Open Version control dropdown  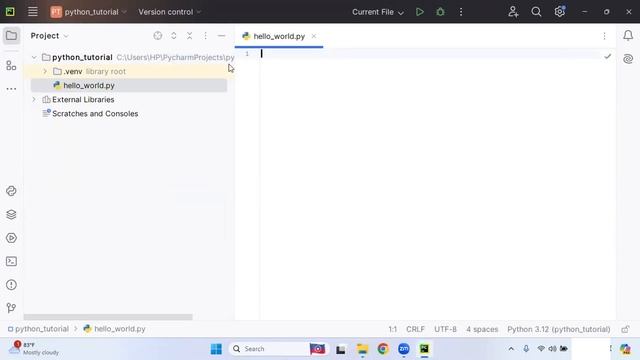[x=169, y=12]
